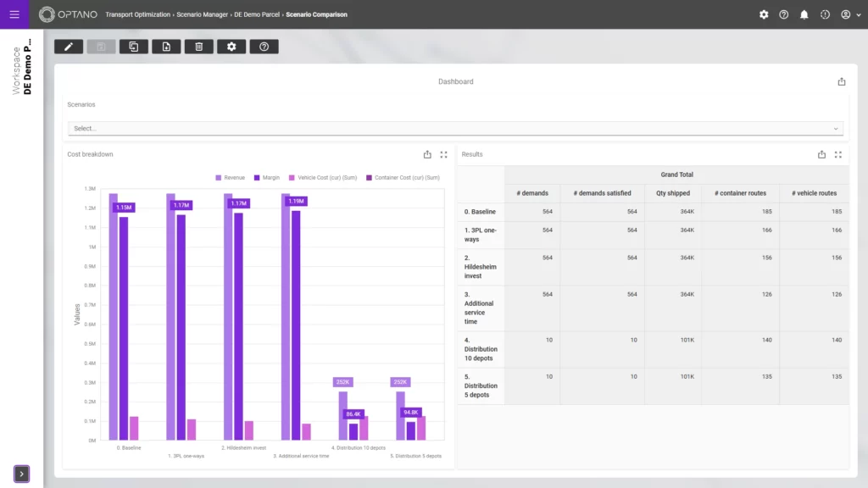The height and width of the screenshot is (488, 868).
Task: Export the Cost breakdown chart via its share icon
Action: 426,154
